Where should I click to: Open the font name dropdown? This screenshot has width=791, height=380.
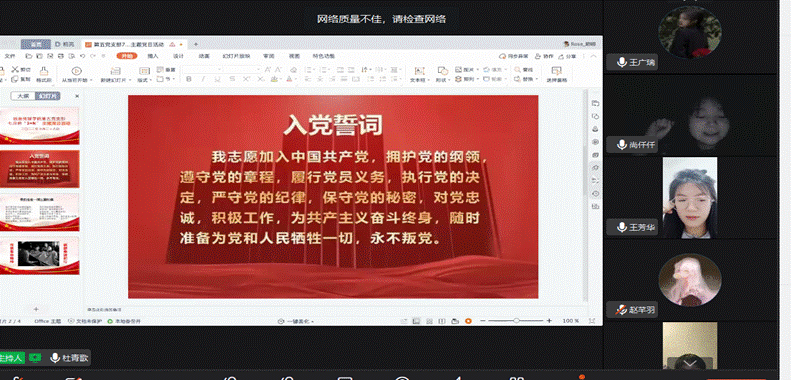click(203, 69)
